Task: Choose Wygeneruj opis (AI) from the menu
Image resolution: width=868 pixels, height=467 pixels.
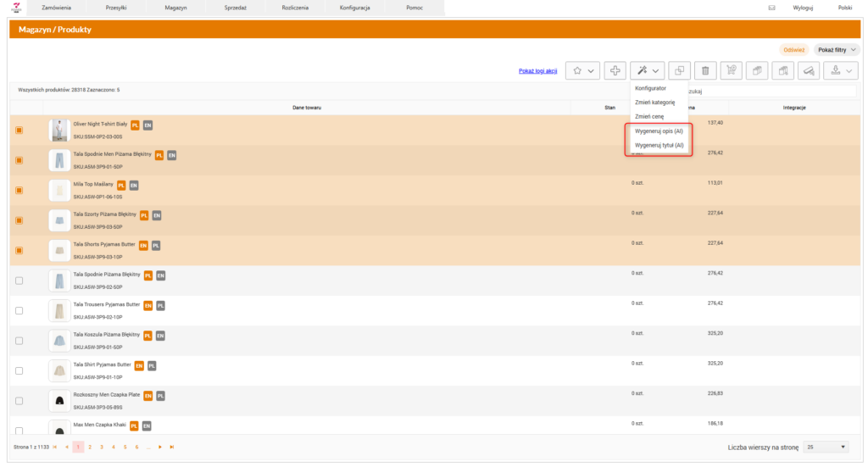Action: click(x=659, y=131)
